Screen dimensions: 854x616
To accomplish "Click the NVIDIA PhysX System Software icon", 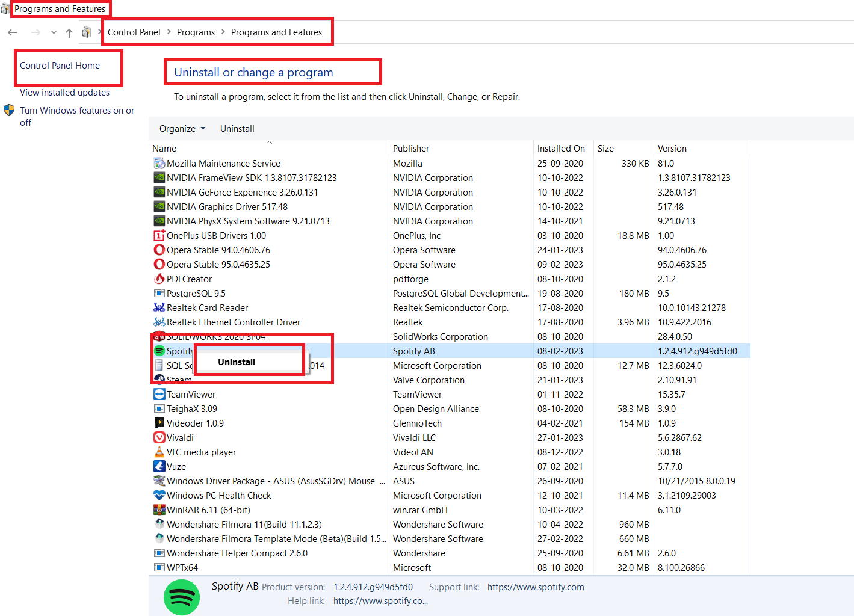I will [x=159, y=221].
